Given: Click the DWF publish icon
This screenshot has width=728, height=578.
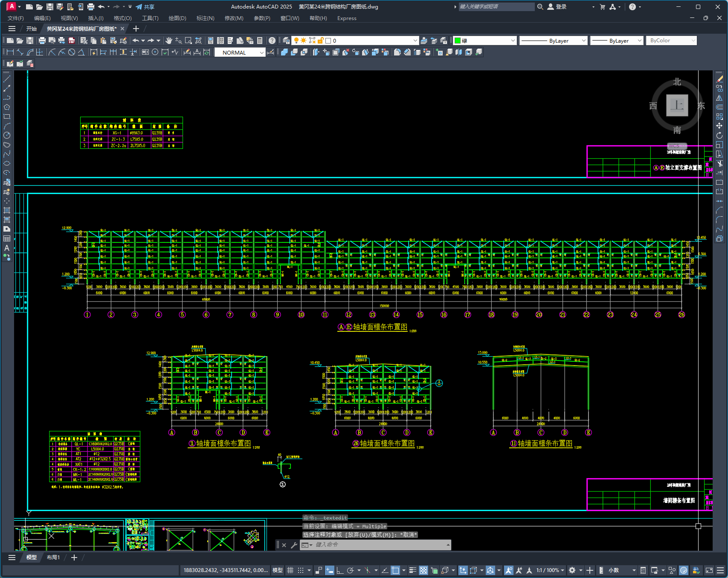Looking at the screenshot, I should click(72, 41).
